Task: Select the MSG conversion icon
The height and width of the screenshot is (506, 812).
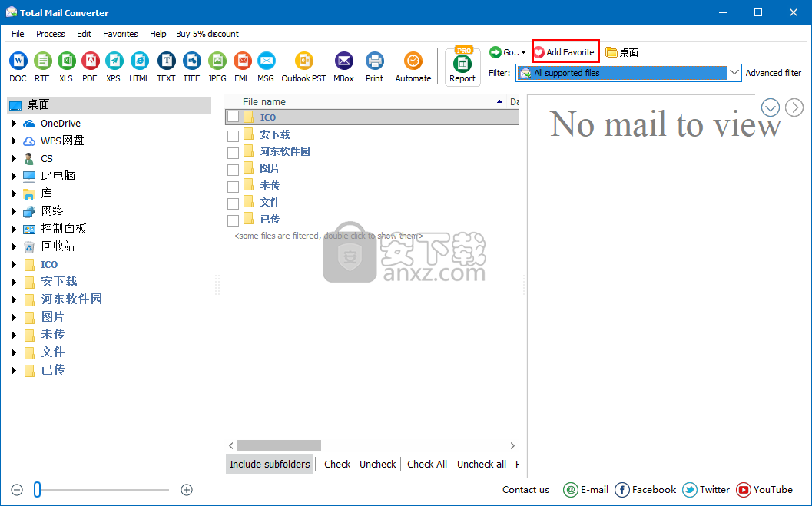Action: (266, 67)
